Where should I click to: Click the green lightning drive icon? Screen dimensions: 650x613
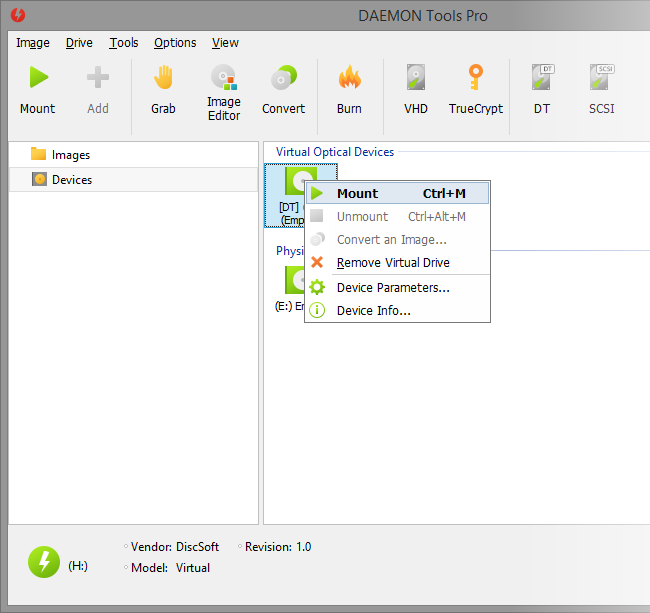(44, 562)
